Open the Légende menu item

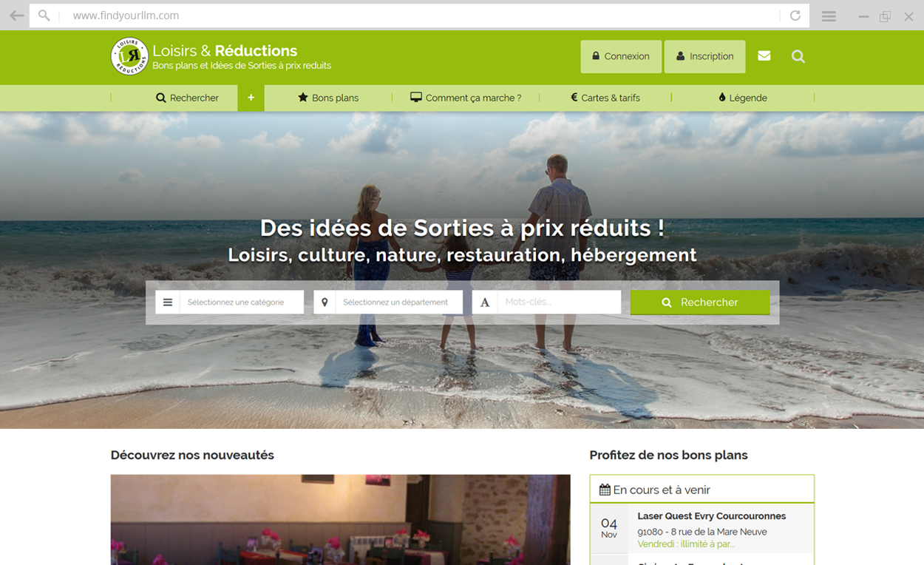click(742, 98)
